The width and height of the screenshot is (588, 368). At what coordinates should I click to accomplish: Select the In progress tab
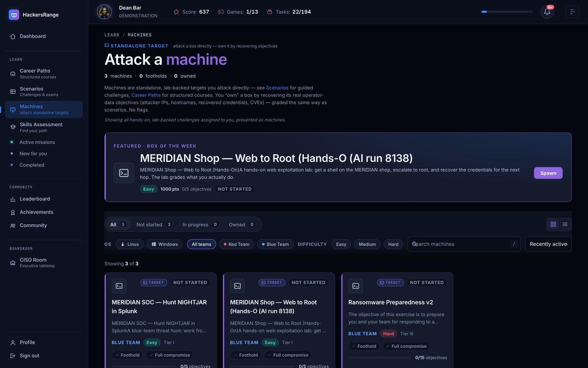tap(200, 225)
